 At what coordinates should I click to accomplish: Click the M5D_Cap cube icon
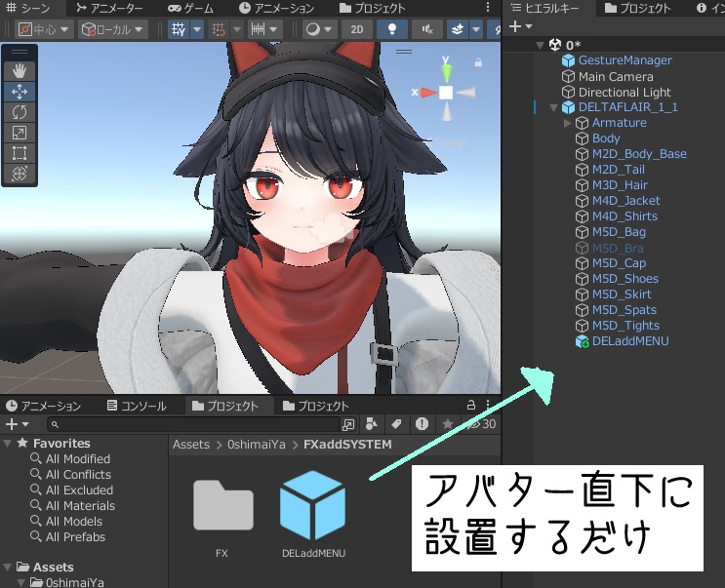582,263
